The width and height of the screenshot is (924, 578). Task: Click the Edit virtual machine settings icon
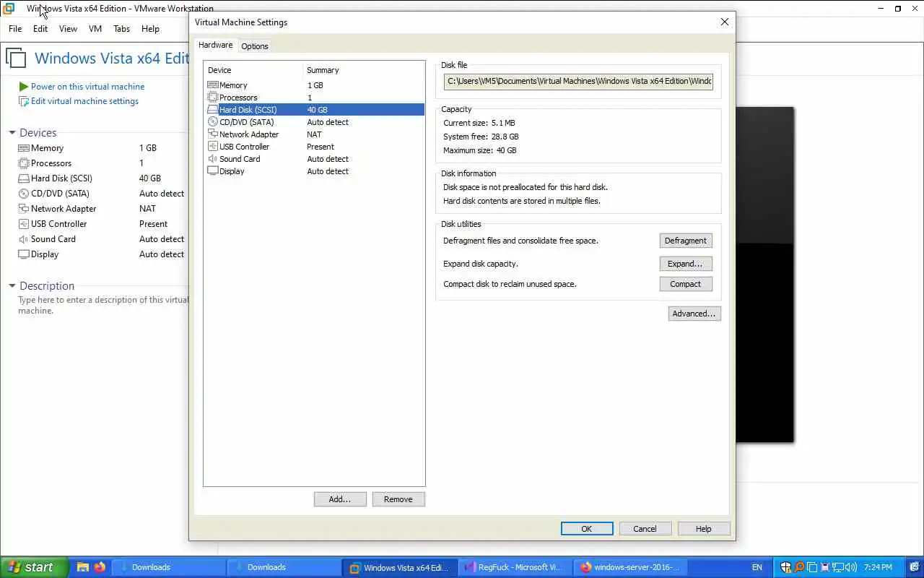[24, 101]
